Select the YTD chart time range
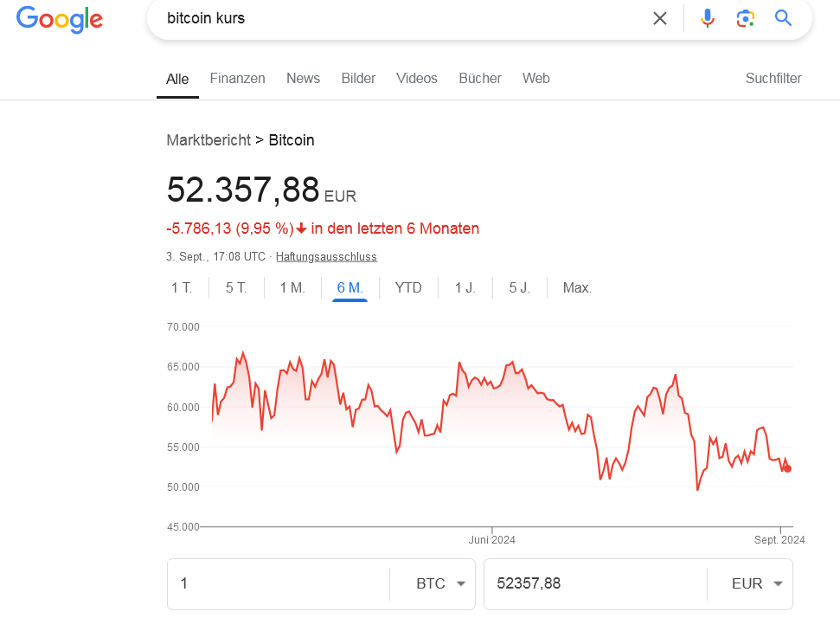Image resolution: width=840 pixels, height=618 pixels. [x=408, y=287]
